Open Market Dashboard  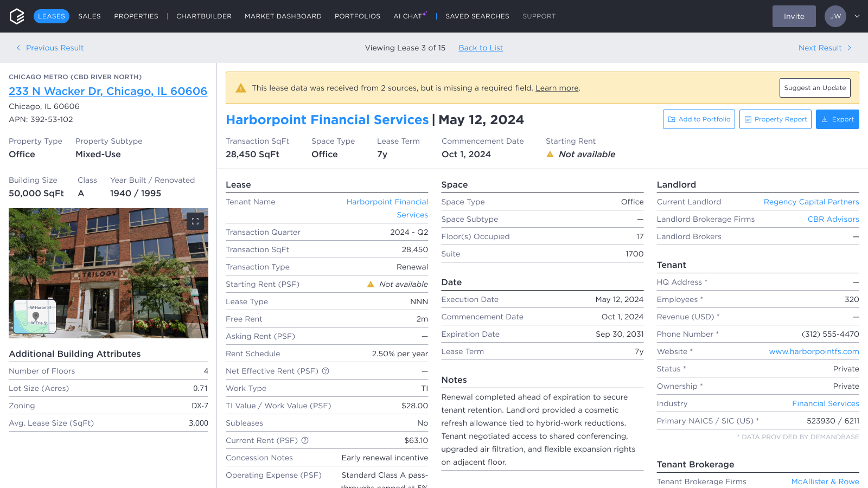point(283,16)
